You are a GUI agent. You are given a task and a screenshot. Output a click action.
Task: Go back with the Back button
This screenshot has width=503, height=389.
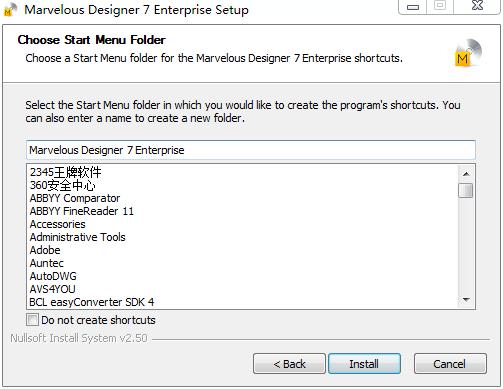[x=289, y=364]
